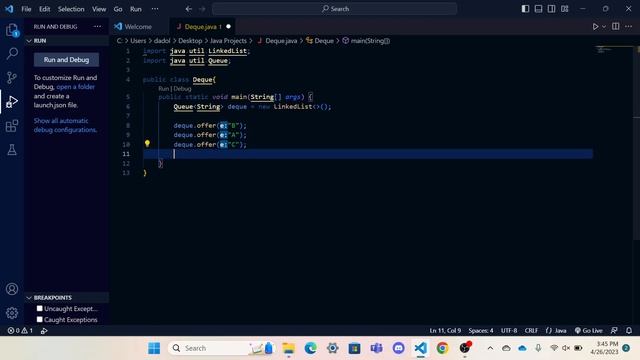The image size is (640, 360).
Task: Click Show all automatic debug configurations link
Action: click(65, 125)
